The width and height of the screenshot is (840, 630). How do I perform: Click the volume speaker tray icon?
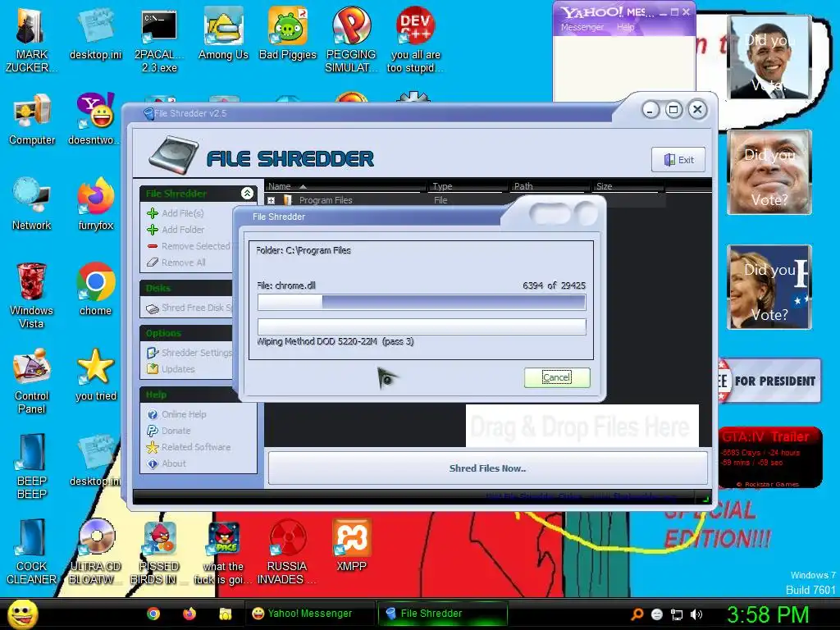[x=696, y=614]
